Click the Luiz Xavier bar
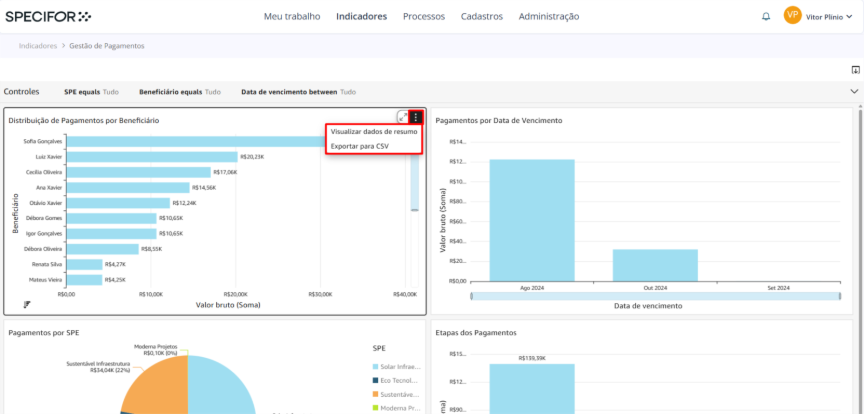The image size is (864, 414). (152, 157)
